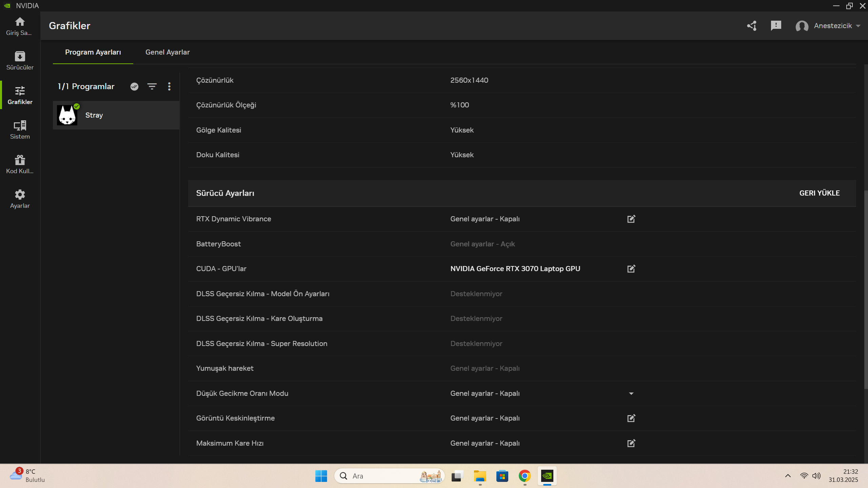Open Task View on taskbar

tap(457, 476)
